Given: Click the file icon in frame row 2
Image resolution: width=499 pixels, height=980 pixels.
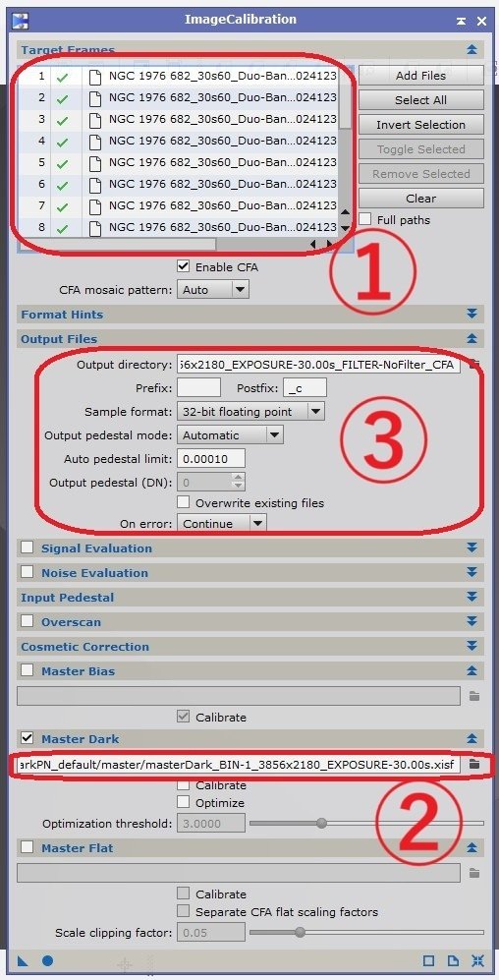Looking at the screenshot, I should pos(95,98).
